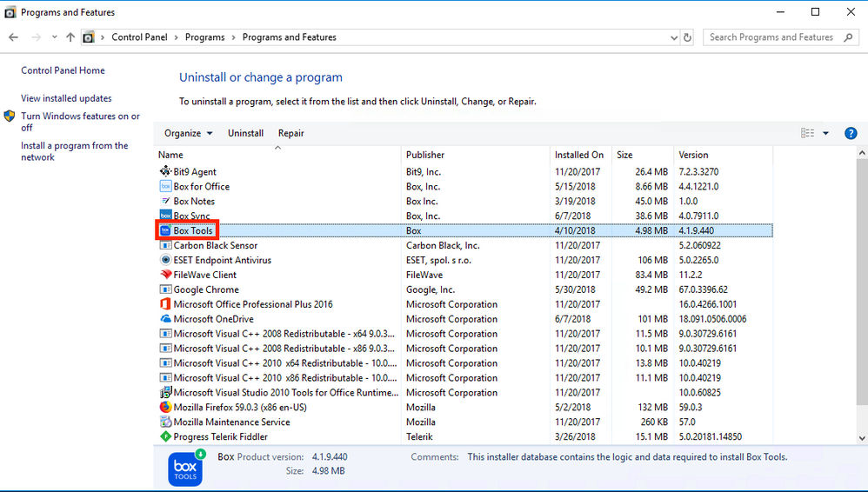The height and width of the screenshot is (492, 868).
Task: Click publisher ESET, spol. s r.o.
Action: coord(438,260)
